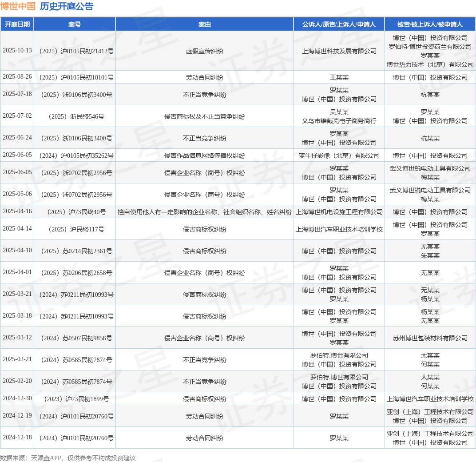The image size is (476, 462).
Task: Select the date 2025-06-24
Action: pyautogui.click(x=17, y=137)
